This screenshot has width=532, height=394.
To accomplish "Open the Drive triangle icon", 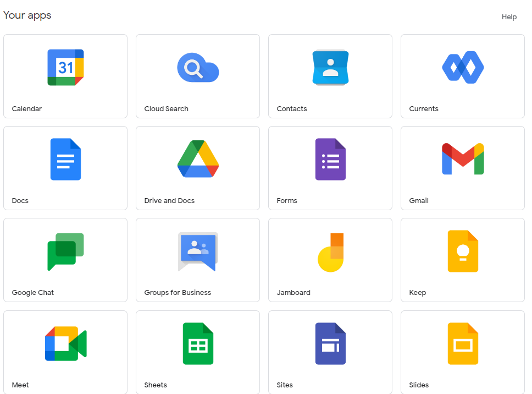I will coord(198,158).
